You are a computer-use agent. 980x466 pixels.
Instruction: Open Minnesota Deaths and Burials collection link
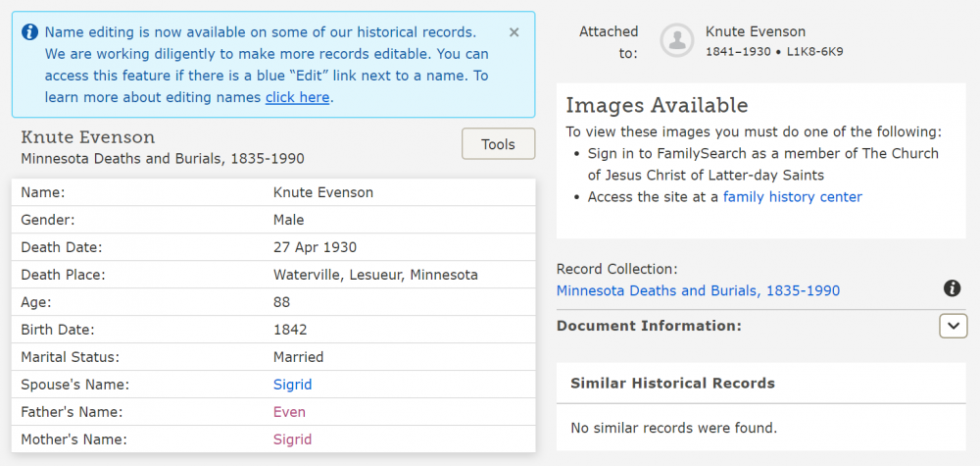[698, 290]
